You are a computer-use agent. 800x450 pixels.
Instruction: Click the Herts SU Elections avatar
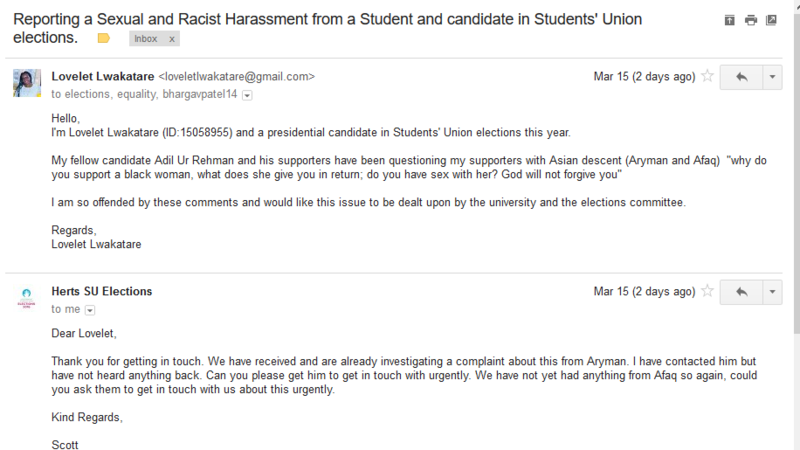pos(27,298)
